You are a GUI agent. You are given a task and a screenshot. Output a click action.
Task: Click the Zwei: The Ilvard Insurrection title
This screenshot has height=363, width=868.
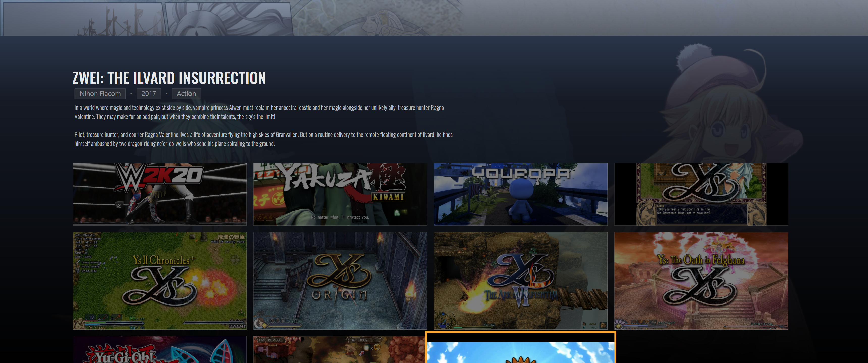169,78
